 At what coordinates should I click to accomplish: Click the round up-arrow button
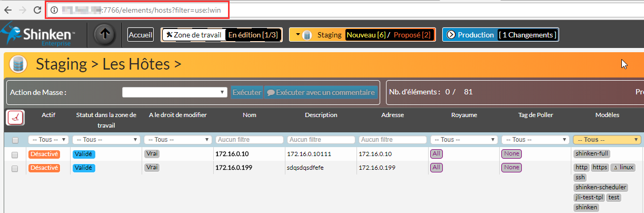point(105,35)
